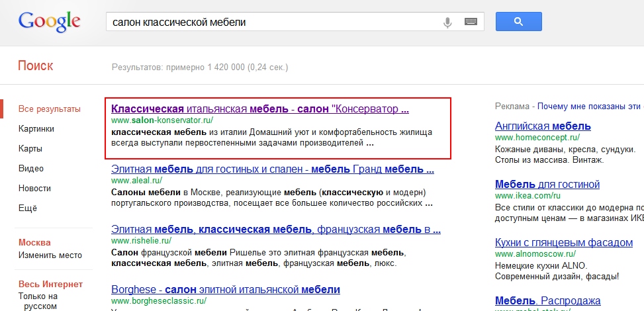Click www.rishelie.ru URL text

141,240
